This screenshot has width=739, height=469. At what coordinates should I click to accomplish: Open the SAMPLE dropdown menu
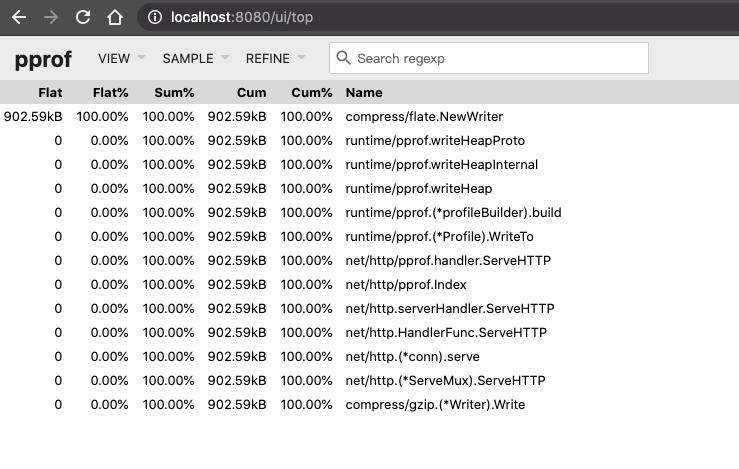click(195, 58)
